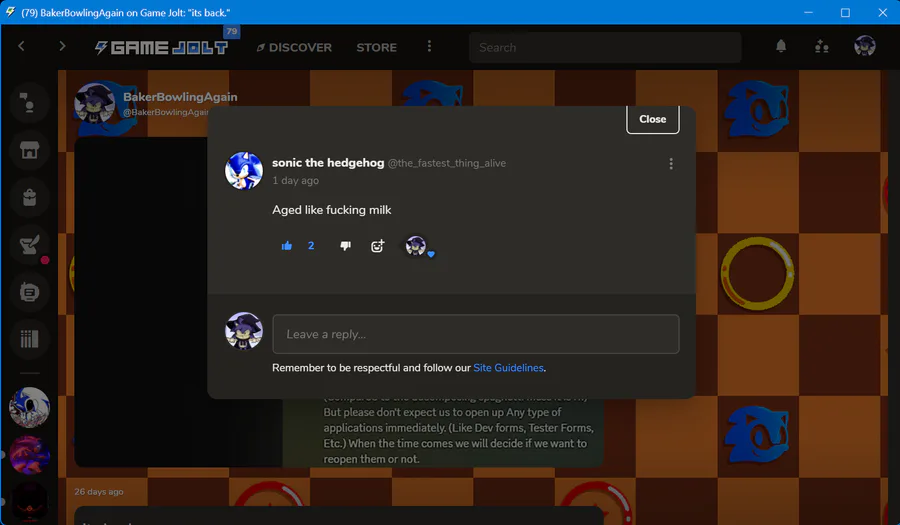The width and height of the screenshot is (900, 525).
Task: Open the user avatar menu in top bar
Action: click(864, 46)
